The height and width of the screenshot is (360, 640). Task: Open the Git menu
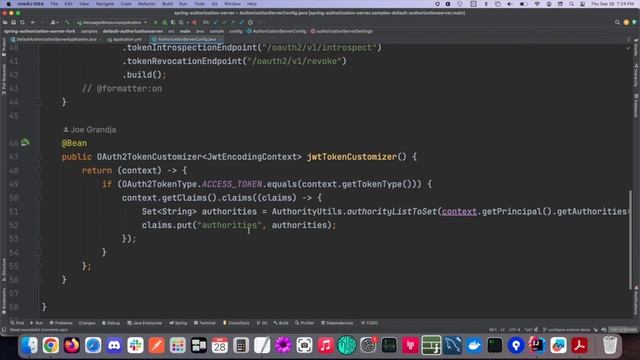(214, 4)
